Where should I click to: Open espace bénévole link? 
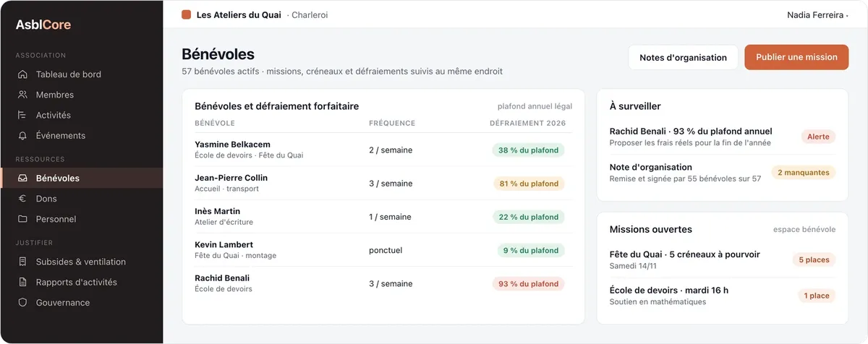click(804, 230)
